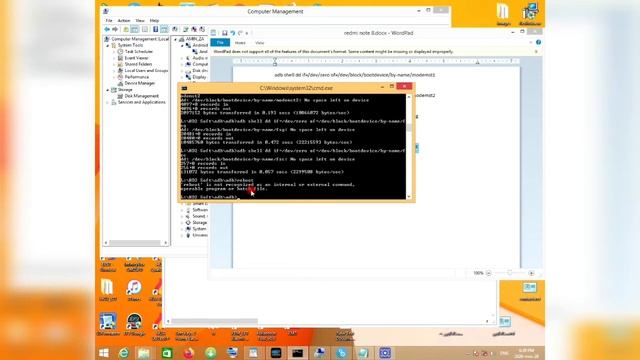This screenshot has height=360, width=640.
Task: Click WordPad zoom in plus button
Action: (x=531, y=273)
